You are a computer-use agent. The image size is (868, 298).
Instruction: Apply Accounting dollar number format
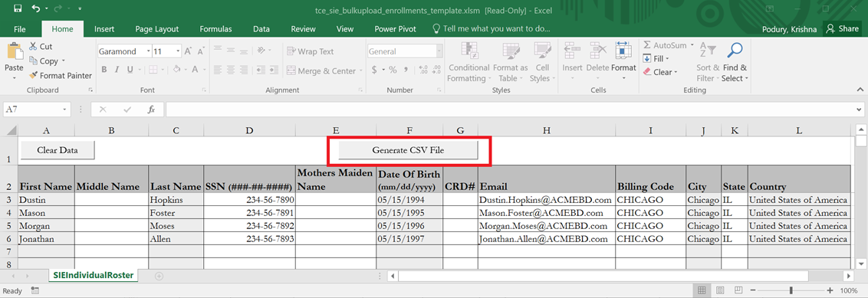point(374,70)
